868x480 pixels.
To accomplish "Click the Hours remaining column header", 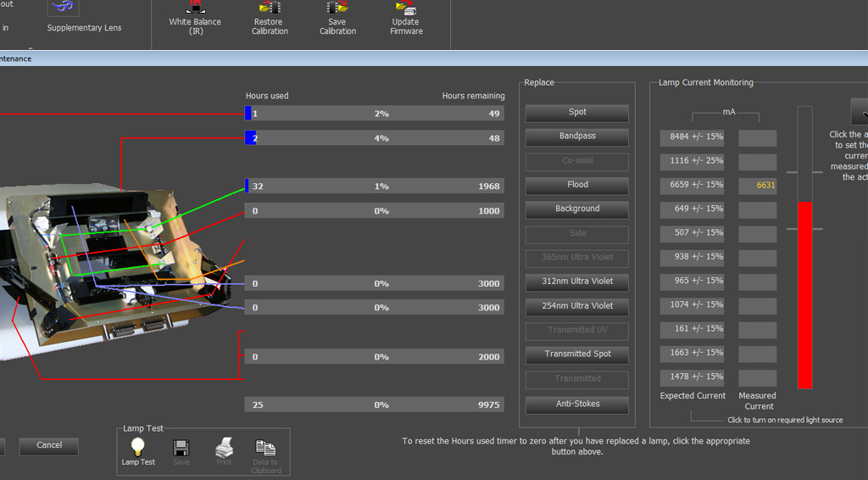I will click(473, 96).
